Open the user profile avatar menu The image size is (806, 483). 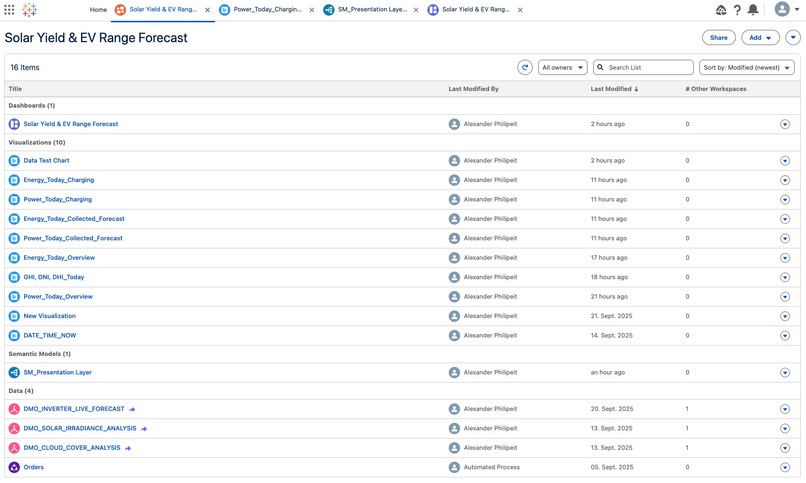pos(782,9)
